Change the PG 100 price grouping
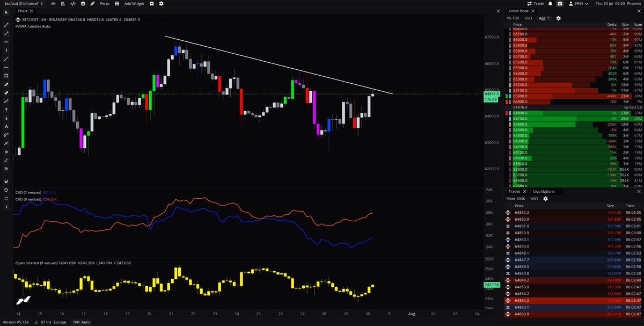644x326 pixels. click(513, 18)
